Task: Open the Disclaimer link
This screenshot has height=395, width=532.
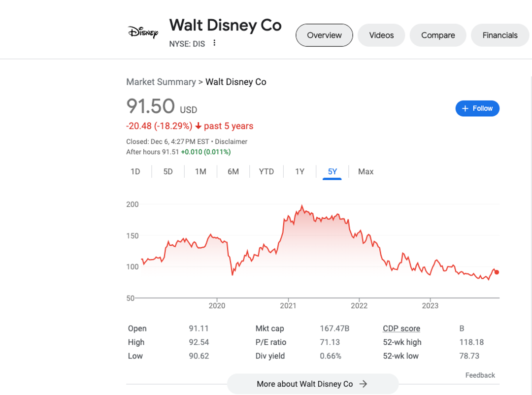Action: click(x=231, y=142)
